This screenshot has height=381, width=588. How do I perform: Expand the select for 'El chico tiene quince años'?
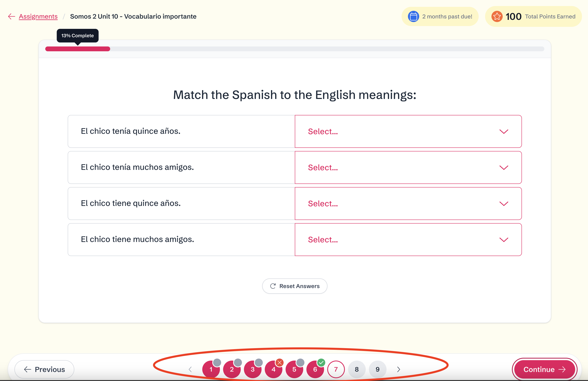point(408,204)
